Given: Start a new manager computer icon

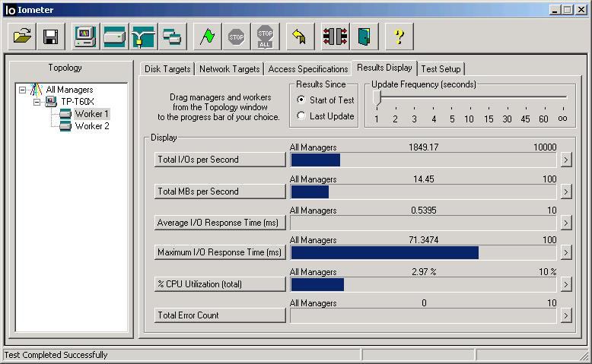Looking at the screenshot, I should click(85, 36).
